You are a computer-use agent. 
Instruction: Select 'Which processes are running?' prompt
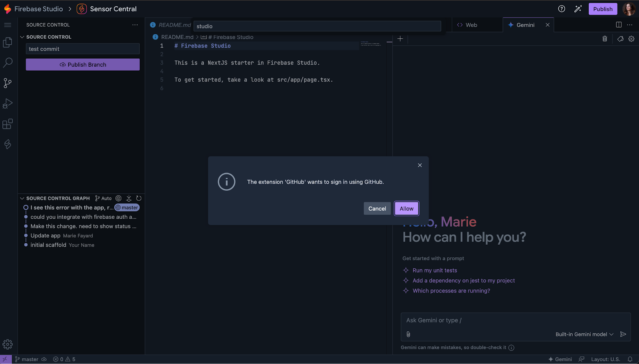[x=451, y=291]
